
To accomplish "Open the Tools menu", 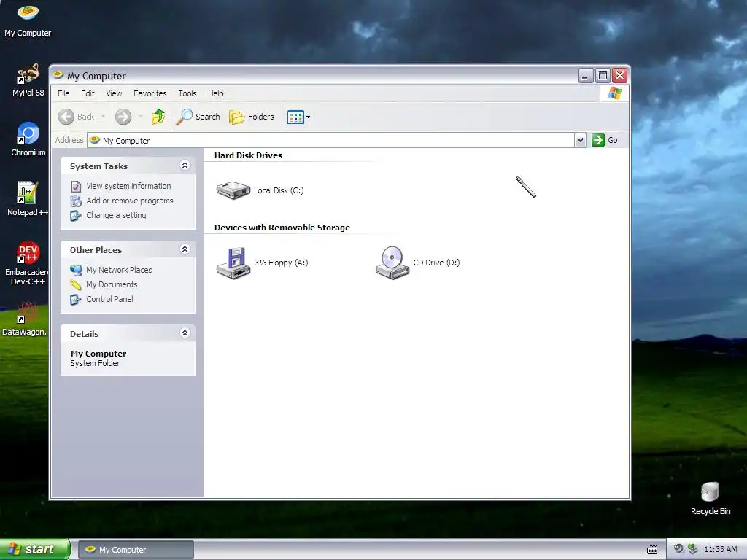I will pyautogui.click(x=187, y=93).
